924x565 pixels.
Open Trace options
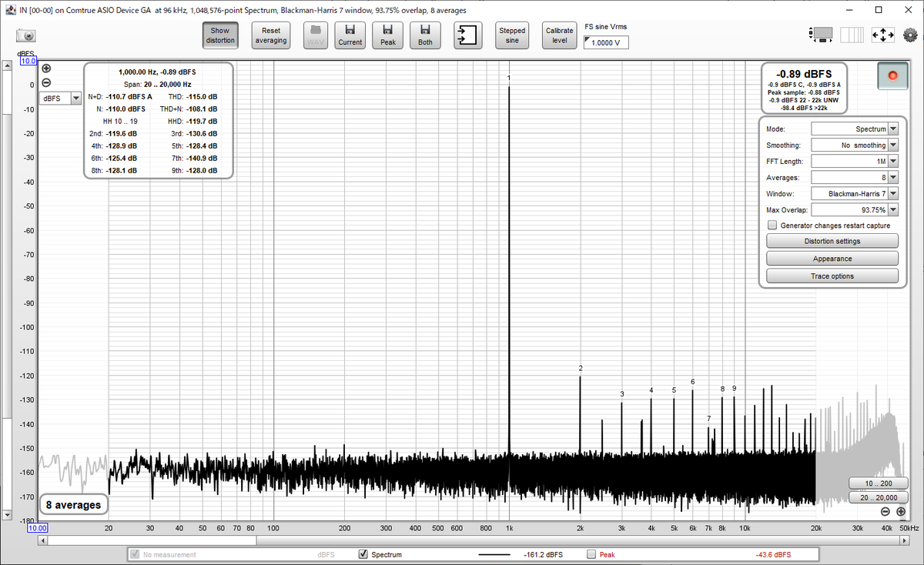click(832, 276)
